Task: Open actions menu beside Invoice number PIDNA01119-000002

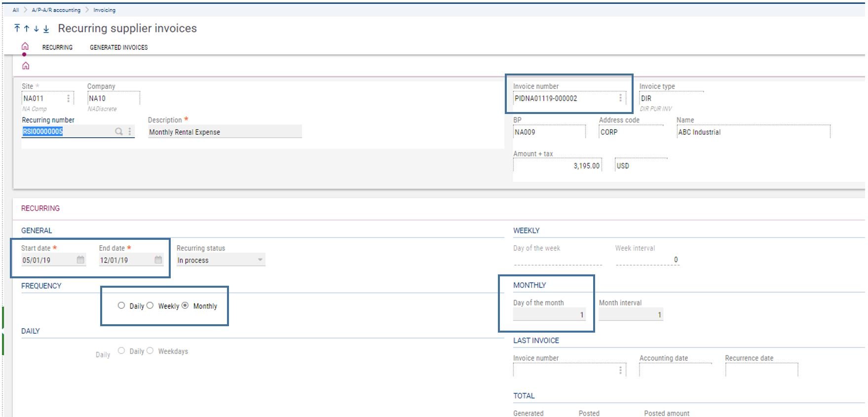Action: [x=620, y=98]
